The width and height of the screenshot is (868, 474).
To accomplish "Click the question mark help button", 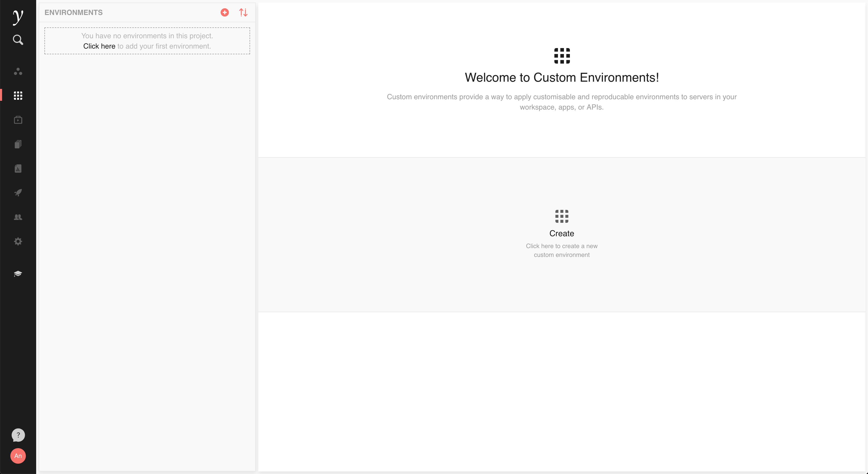I will (x=18, y=435).
